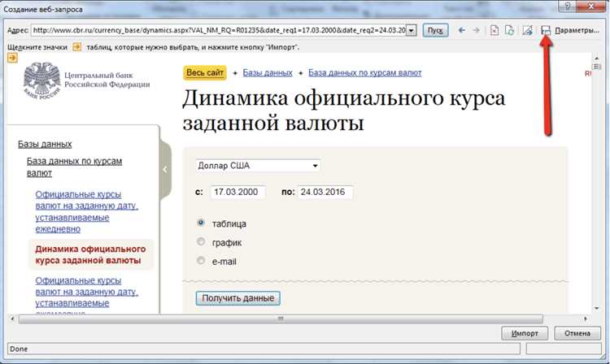This screenshot has height=364, width=610.
Task: Click the Импорт button
Action: click(x=525, y=333)
